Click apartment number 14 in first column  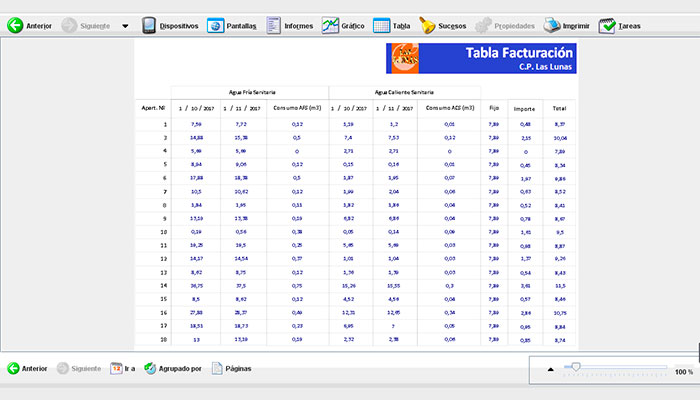pyautogui.click(x=163, y=285)
